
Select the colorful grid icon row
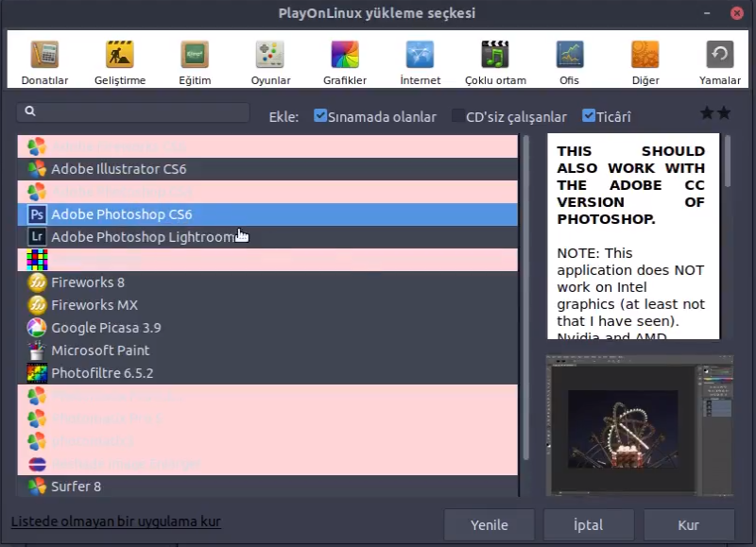[267, 260]
